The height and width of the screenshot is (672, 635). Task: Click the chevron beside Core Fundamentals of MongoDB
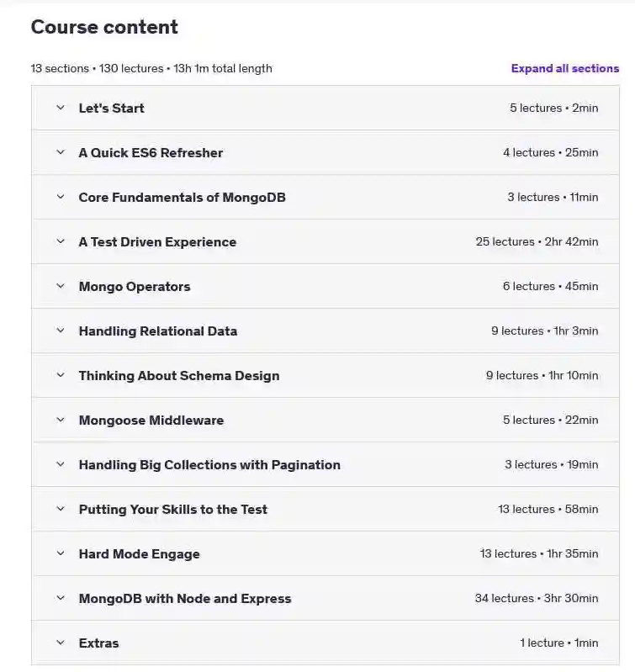point(61,197)
